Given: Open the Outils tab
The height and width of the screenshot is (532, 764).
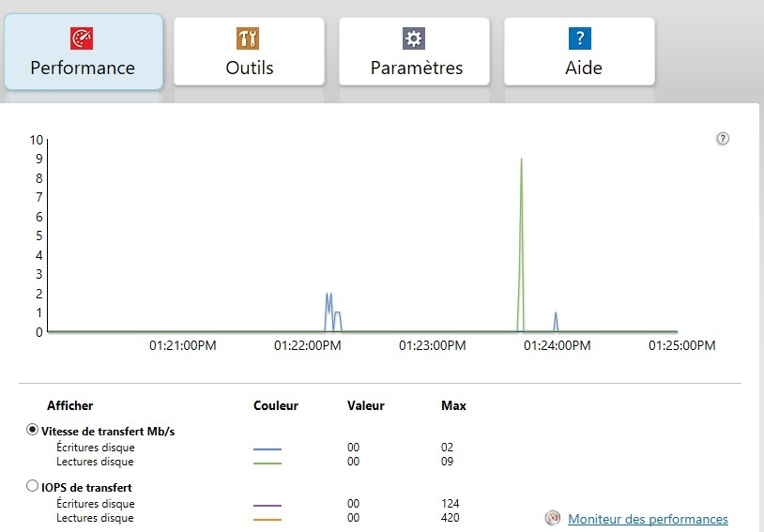Looking at the screenshot, I should pyautogui.click(x=249, y=52).
